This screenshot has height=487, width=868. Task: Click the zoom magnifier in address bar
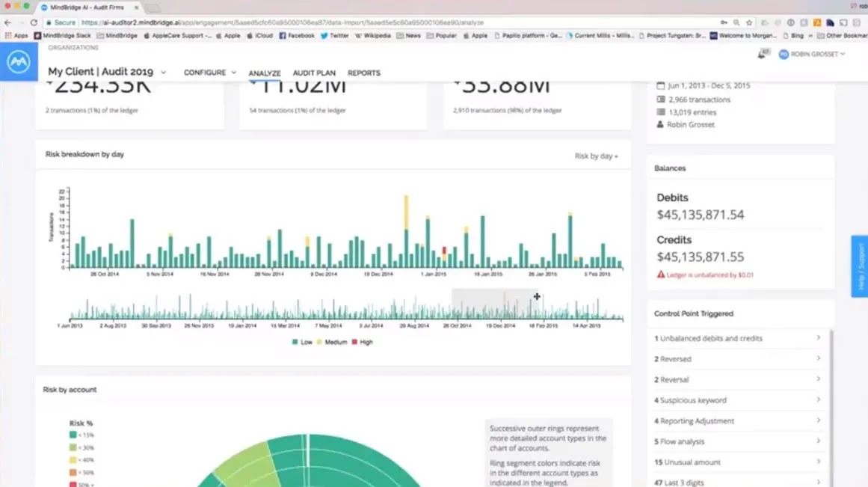coord(736,22)
